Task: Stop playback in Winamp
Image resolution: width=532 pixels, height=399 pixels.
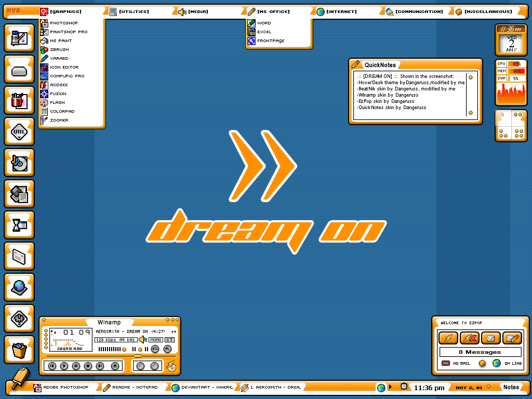Action: (88, 366)
